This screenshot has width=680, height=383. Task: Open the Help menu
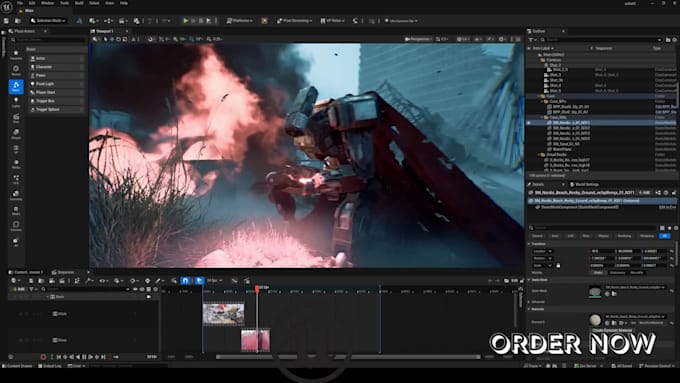pyautogui.click(x=124, y=3)
